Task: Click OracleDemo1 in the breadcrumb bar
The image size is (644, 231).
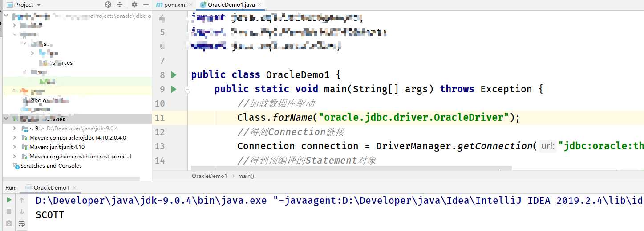Action: click(210, 176)
